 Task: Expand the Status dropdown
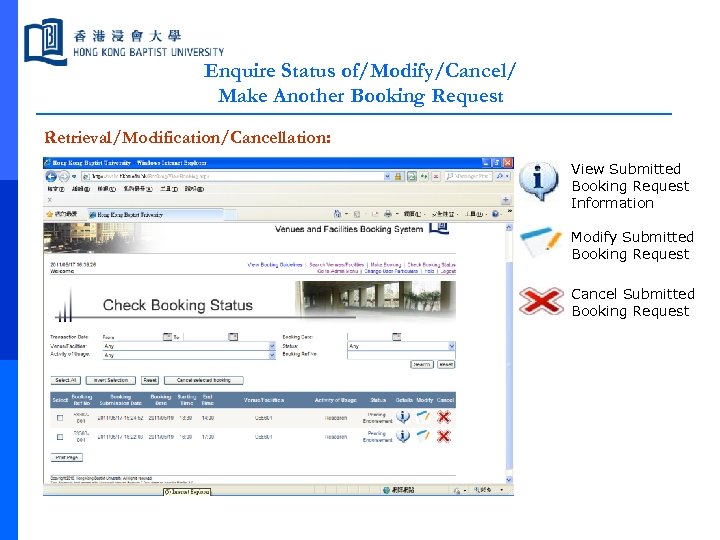451,346
